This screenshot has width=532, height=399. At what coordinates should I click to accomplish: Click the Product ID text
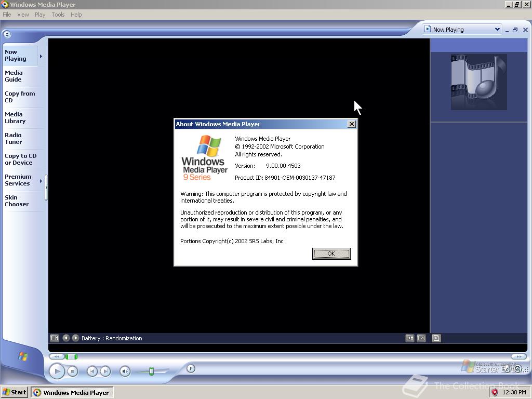(285, 178)
